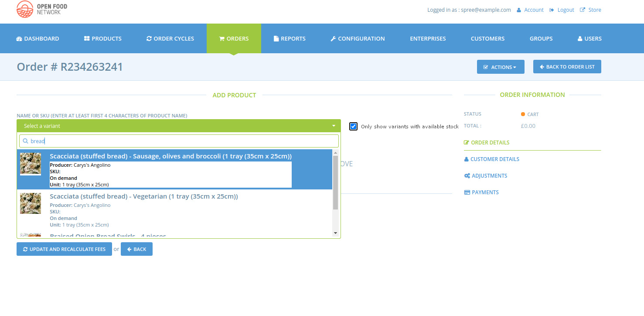
Task: Click Update and Recalculate Fees
Action: pos(64,249)
